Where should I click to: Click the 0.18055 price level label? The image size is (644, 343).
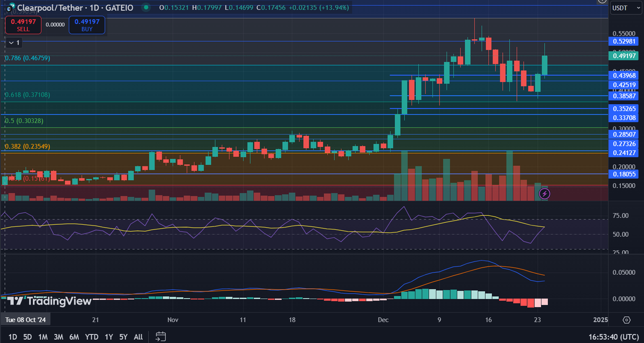(624, 174)
